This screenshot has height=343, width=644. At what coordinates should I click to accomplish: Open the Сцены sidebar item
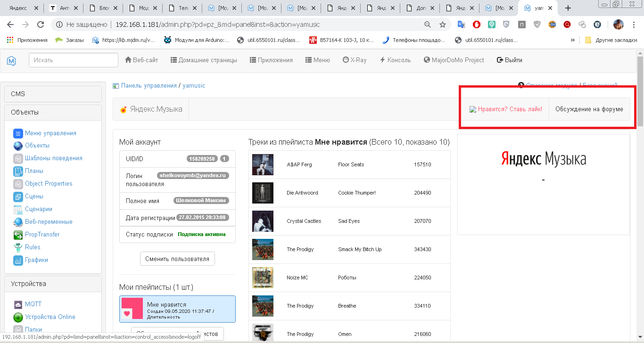(34, 196)
